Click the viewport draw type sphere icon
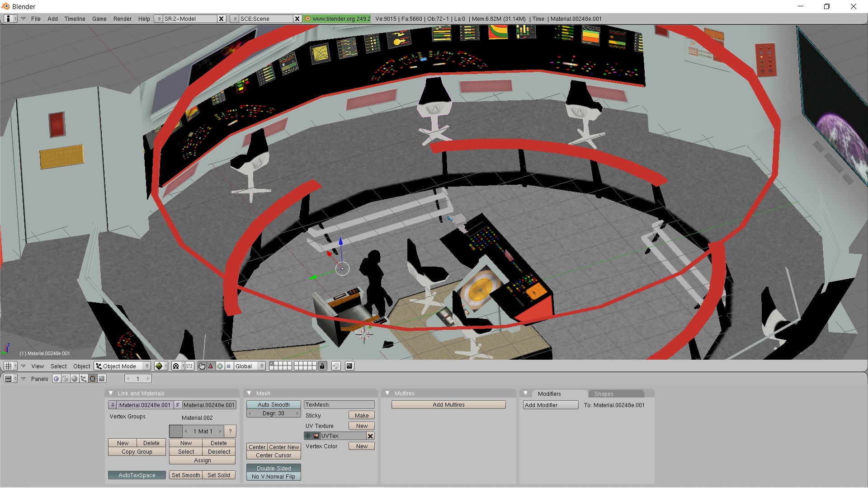Image resolution: width=868 pixels, height=488 pixels. click(161, 366)
